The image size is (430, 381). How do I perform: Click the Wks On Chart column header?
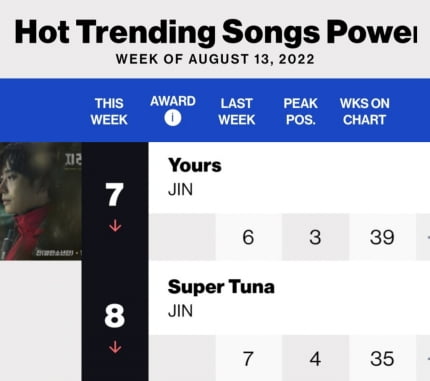(364, 111)
